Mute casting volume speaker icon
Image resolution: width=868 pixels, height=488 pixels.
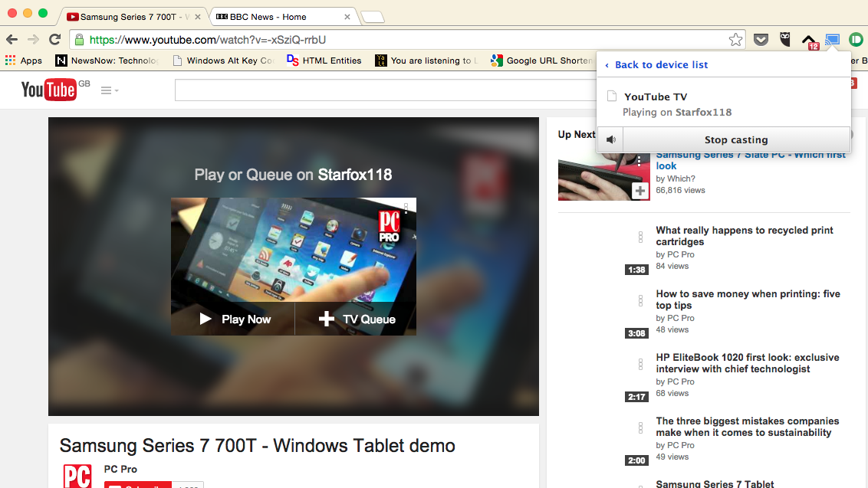pos(610,139)
